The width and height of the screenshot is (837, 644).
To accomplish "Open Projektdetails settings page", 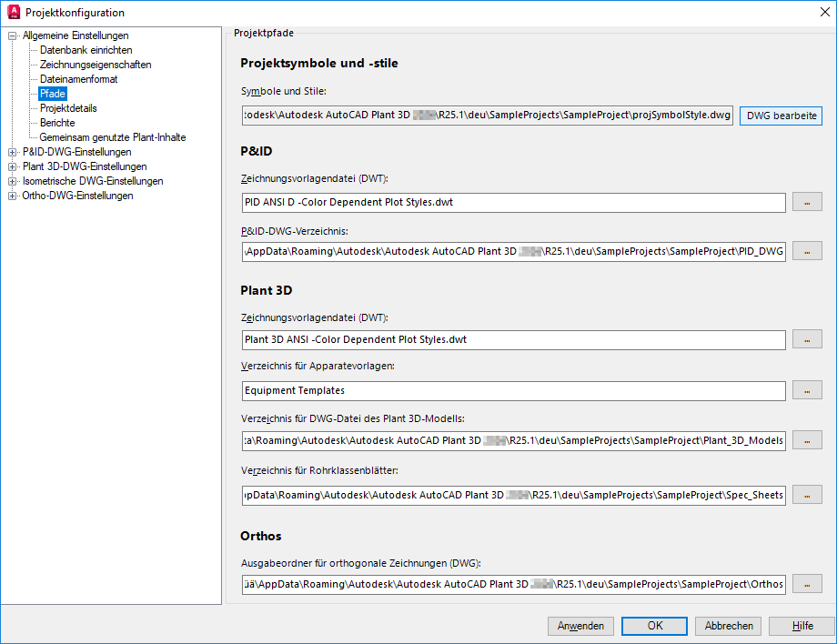I will coord(68,108).
